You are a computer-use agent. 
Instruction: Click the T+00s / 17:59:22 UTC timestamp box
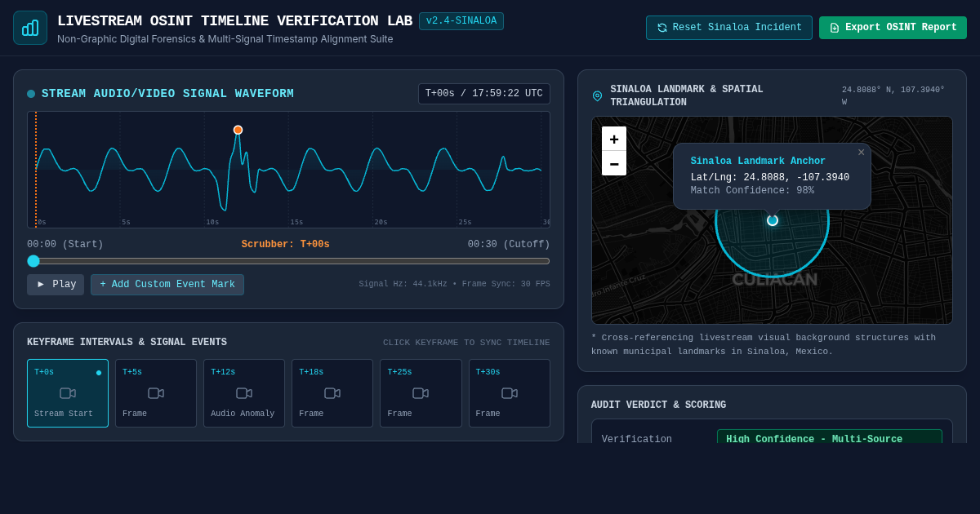(x=484, y=94)
